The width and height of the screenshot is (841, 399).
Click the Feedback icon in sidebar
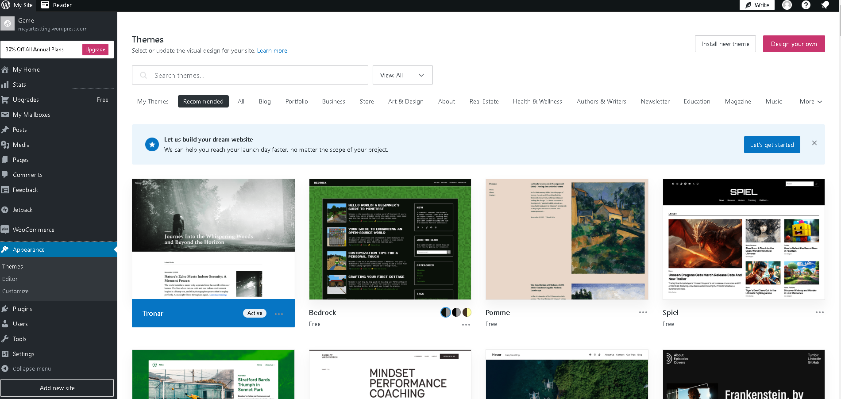(5, 190)
